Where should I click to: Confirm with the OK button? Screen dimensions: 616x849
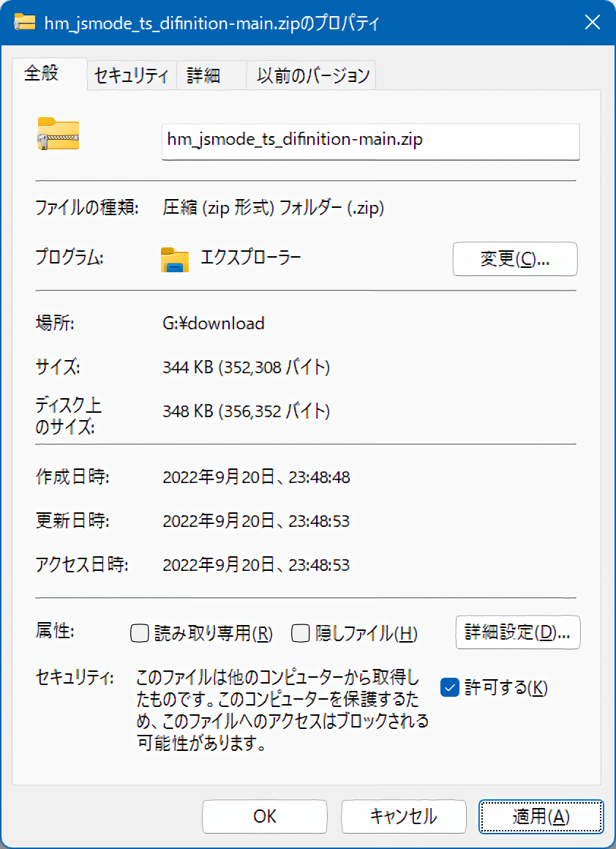pyautogui.click(x=264, y=816)
